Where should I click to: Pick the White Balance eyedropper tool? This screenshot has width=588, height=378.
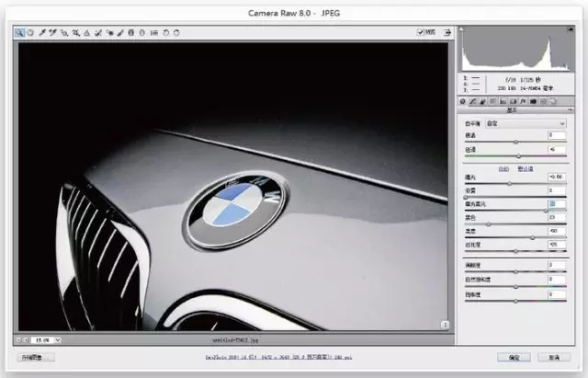click(x=42, y=32)
